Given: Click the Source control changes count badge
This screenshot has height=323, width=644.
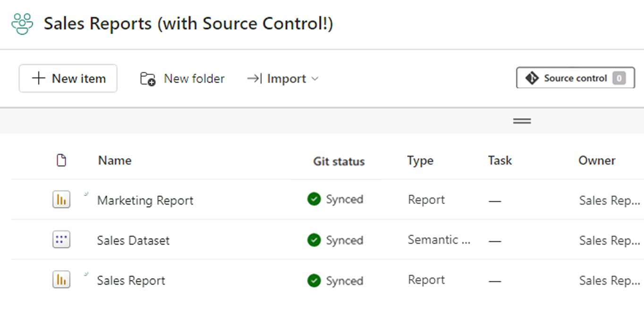Looking at the screenshot, I should tap(619, 78).
